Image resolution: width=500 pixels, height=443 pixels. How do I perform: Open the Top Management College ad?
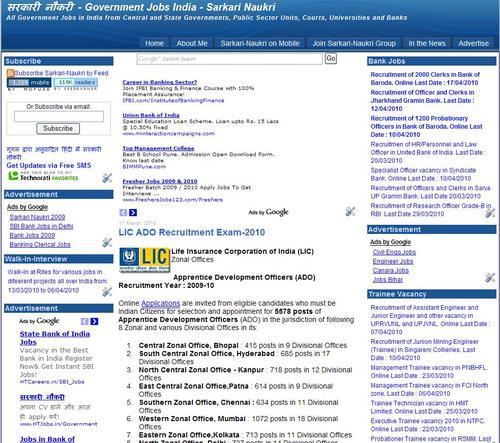click(x=158, y=148)
